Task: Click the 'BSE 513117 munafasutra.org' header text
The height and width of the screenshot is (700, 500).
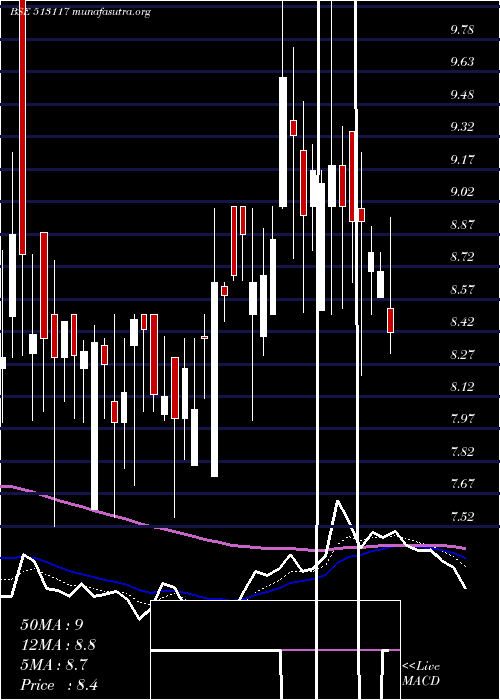Action: click(81, 12)
